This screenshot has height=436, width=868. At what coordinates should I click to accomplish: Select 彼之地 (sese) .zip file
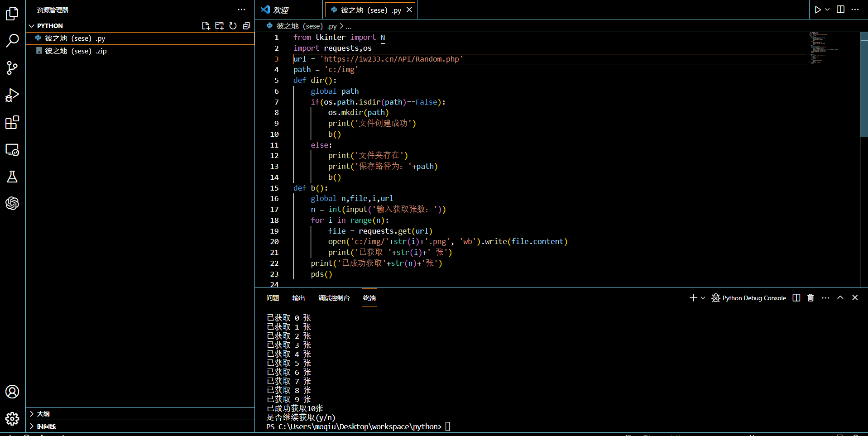(x=140, y=51)
